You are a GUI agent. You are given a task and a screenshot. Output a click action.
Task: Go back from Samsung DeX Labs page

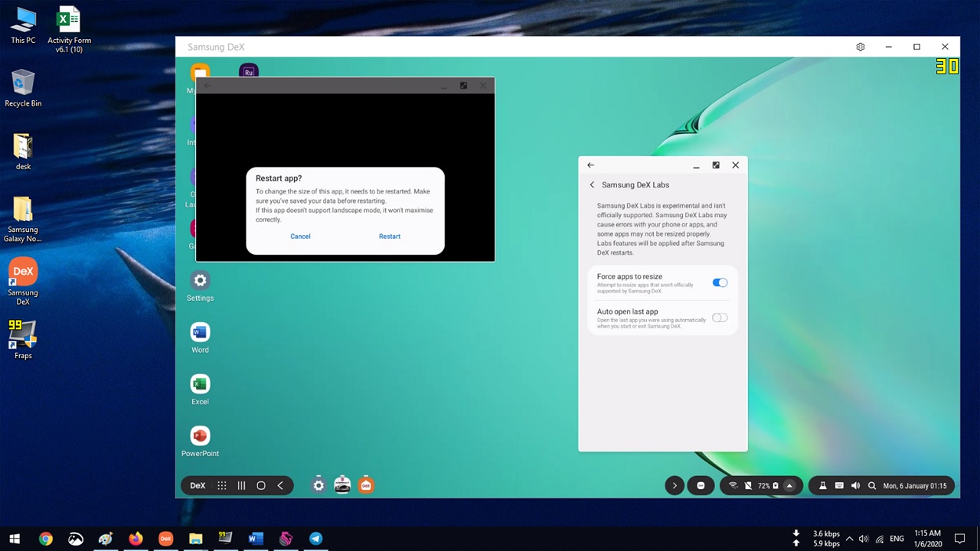click(x=592, y=184)
